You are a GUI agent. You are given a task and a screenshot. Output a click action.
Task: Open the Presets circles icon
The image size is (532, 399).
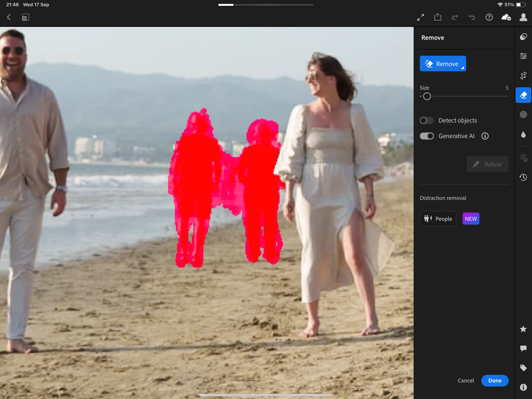click(523, 37)
